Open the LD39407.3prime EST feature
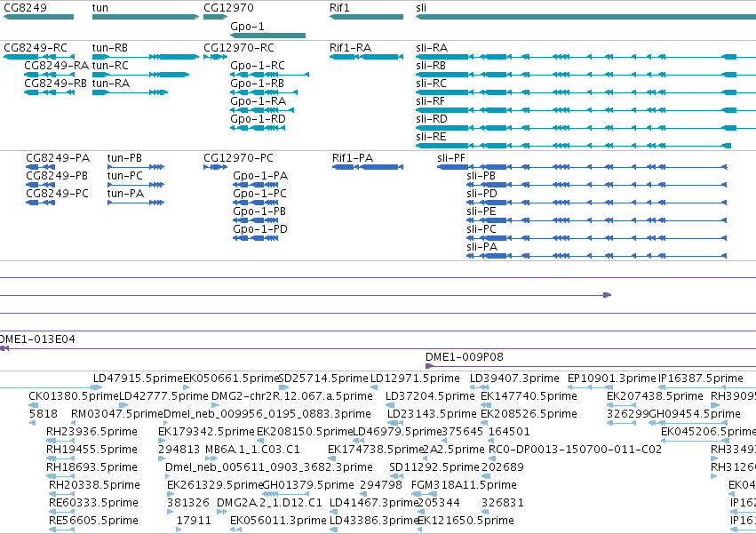The width and height of the screenshot is (756, 534). (x=479, y=387)
